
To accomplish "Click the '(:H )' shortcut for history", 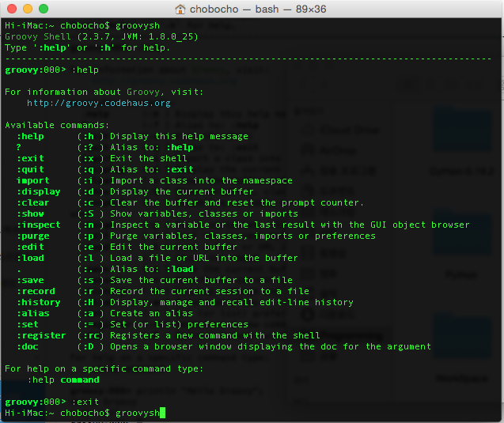I will (90, 302).
